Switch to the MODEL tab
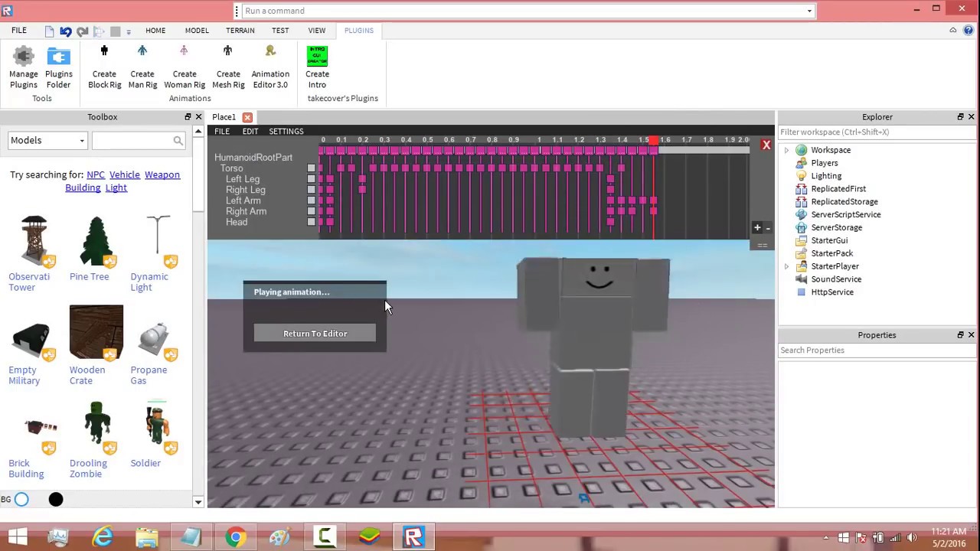Screen dimensions: 980x551 pos(197,31)
